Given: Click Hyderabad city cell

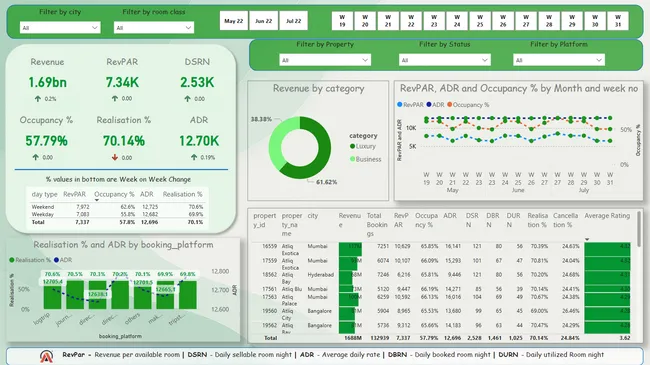Looking at the screenshot, I should (x=320, y=275).
